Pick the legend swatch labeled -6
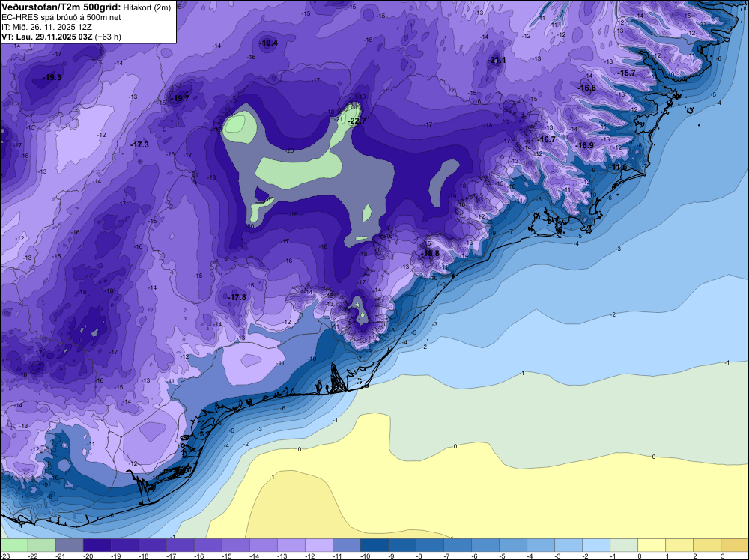Screen dimensions: 749x560 (485, 545)
